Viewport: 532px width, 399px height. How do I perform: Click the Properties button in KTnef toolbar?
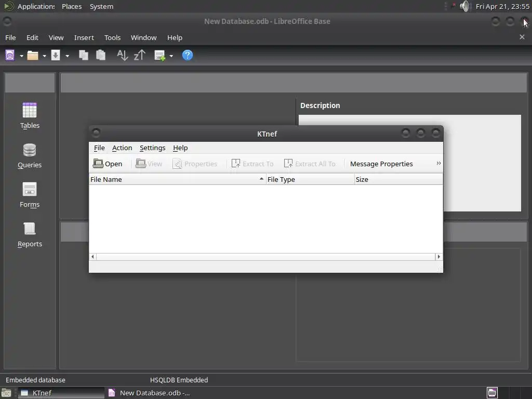pos(195,164)
